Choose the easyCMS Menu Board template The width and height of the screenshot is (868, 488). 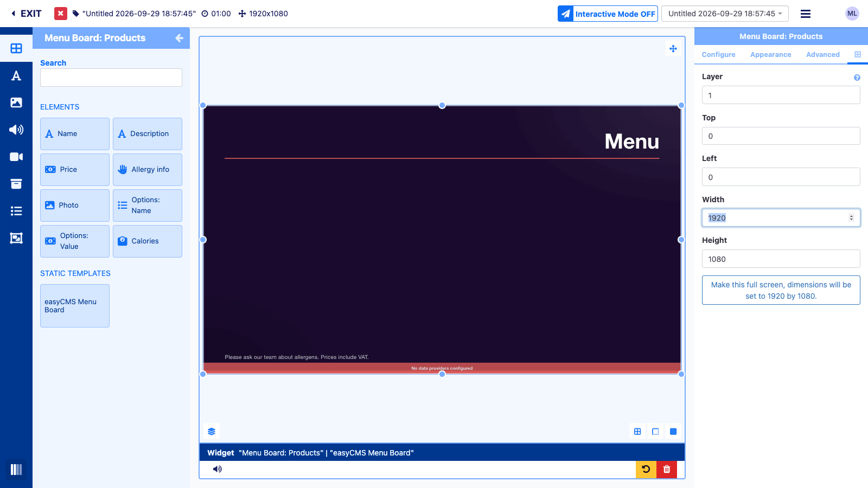75,306
